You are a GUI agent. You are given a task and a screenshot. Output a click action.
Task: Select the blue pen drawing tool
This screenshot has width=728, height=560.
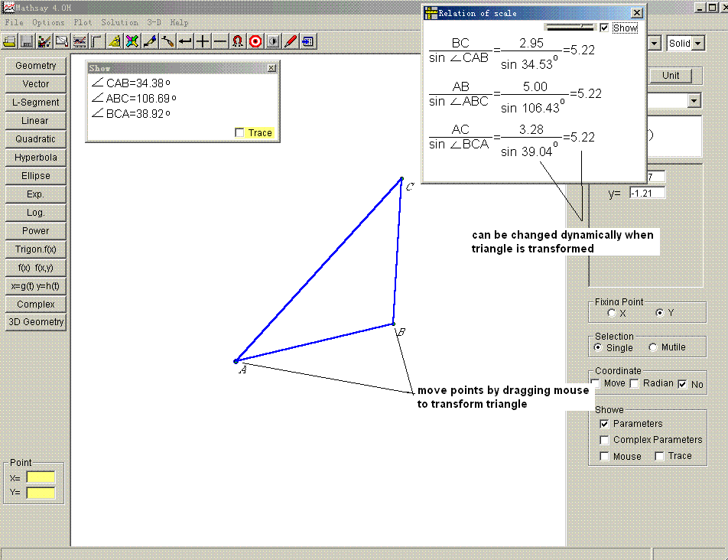pos(150,42)
